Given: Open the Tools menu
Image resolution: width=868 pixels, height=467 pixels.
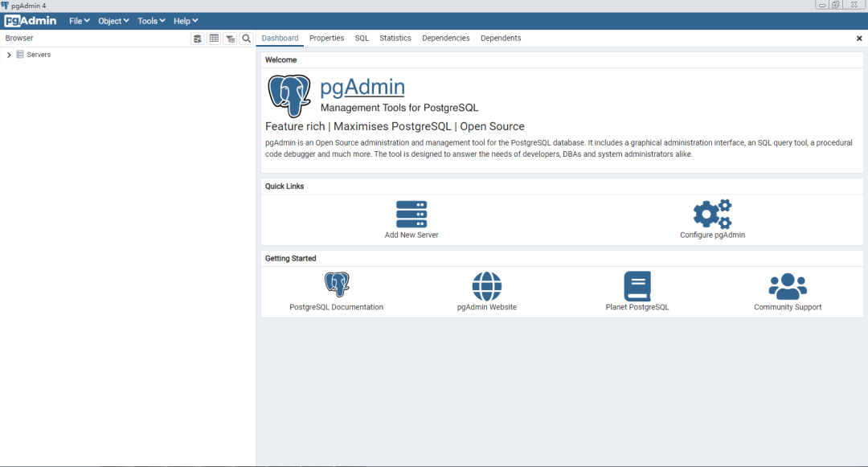Looking at the screenshot, I should coord(151,21).
